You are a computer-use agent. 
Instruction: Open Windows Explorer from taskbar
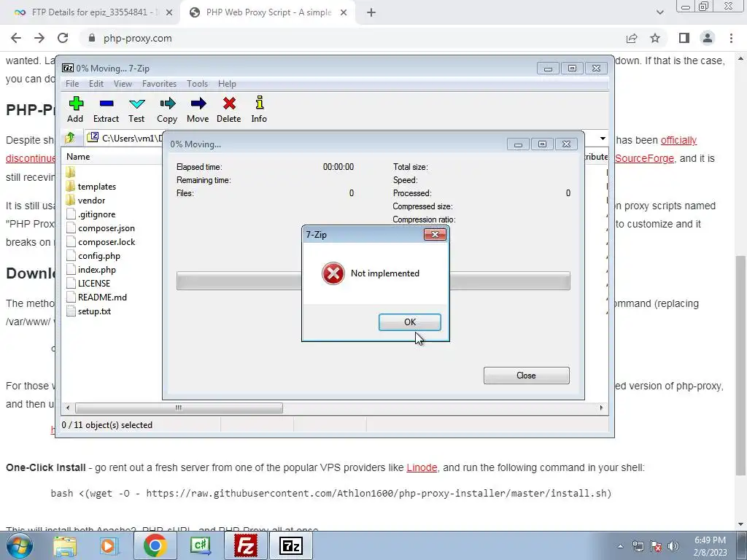tap(65, 545)
